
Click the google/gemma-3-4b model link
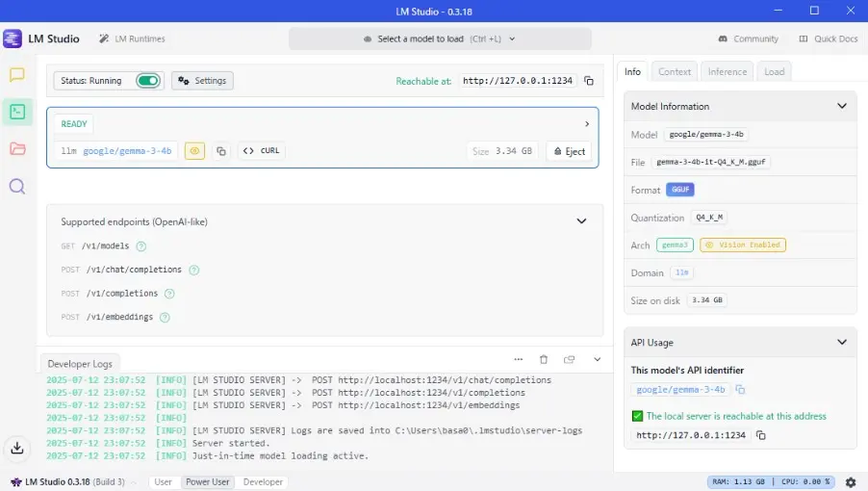click(x=127, y=151)
